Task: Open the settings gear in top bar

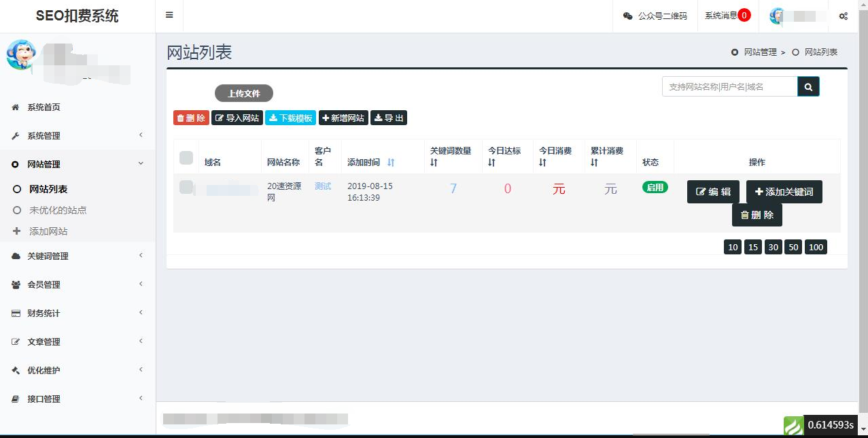Action: (x=843, y=15)
